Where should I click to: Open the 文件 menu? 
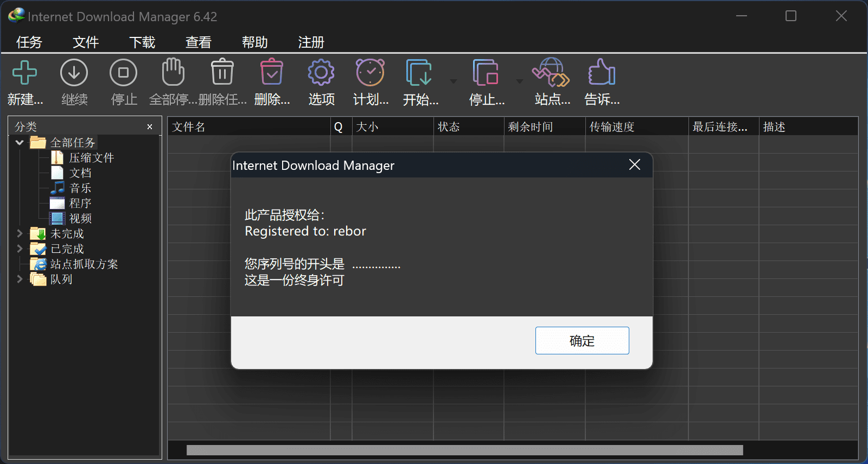tap(86, 42)
